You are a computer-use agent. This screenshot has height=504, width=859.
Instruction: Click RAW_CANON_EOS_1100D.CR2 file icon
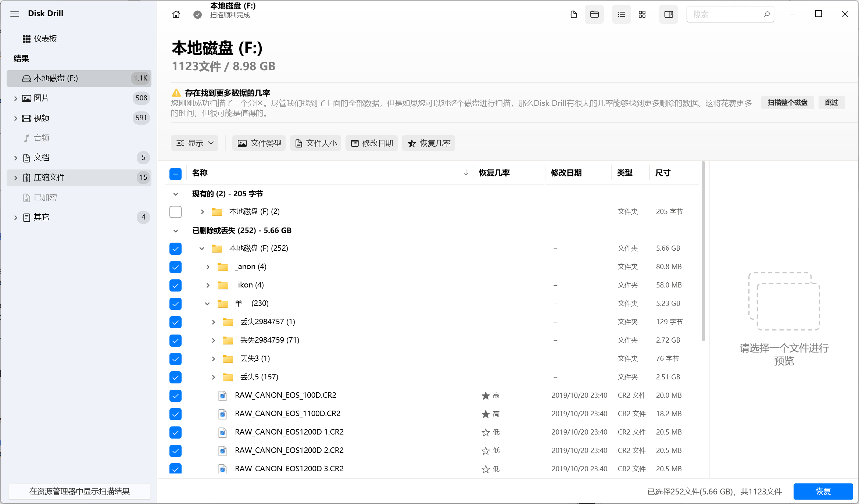tap(222, 414)
